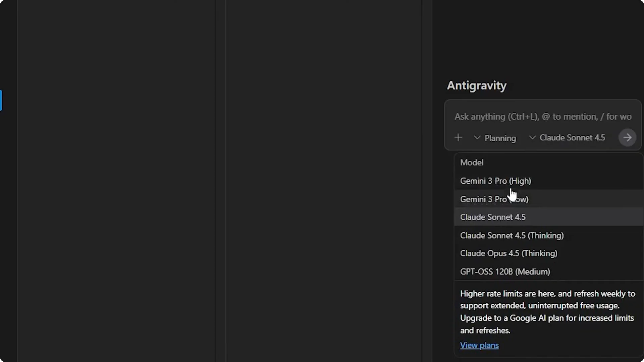The image size is (644, 362).
Task: Focus the Ask anything input field
Action: click(x=542, y=117)
